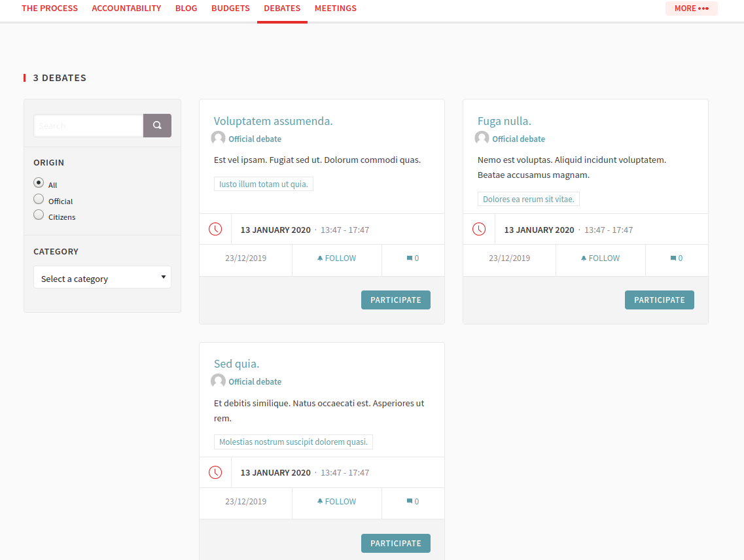Participate in the Voluptatem assumenda debate

click(x=395, y=300)
